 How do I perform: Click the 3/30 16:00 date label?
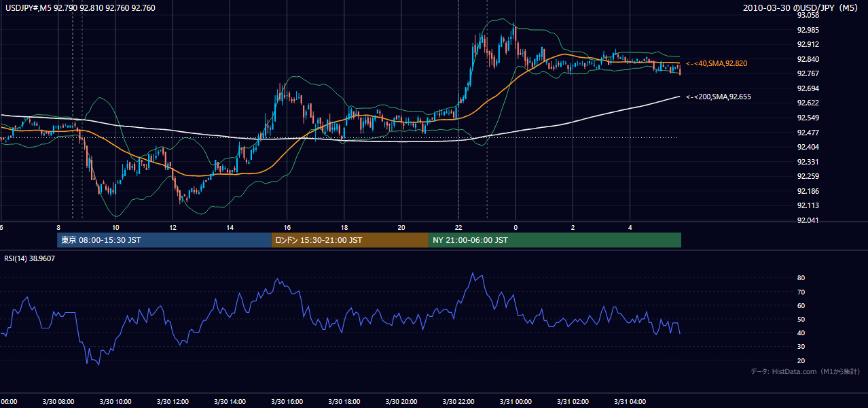[x=287, y=401]
